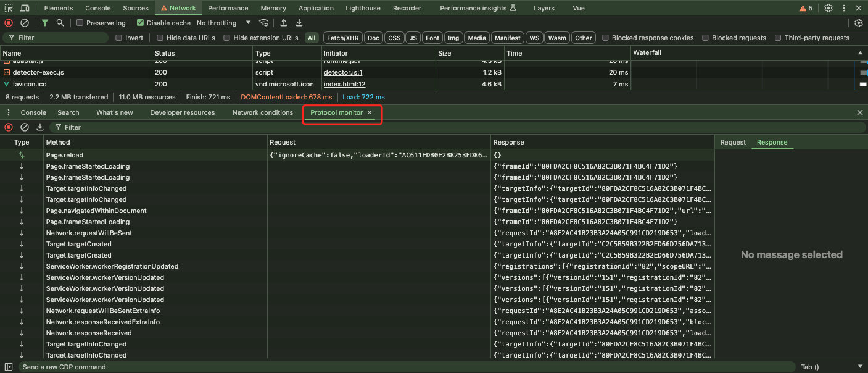Close the bottom drawer
The width and height of the screenshot is (868, 373).
pyautogui.click(x=860, y=112)
